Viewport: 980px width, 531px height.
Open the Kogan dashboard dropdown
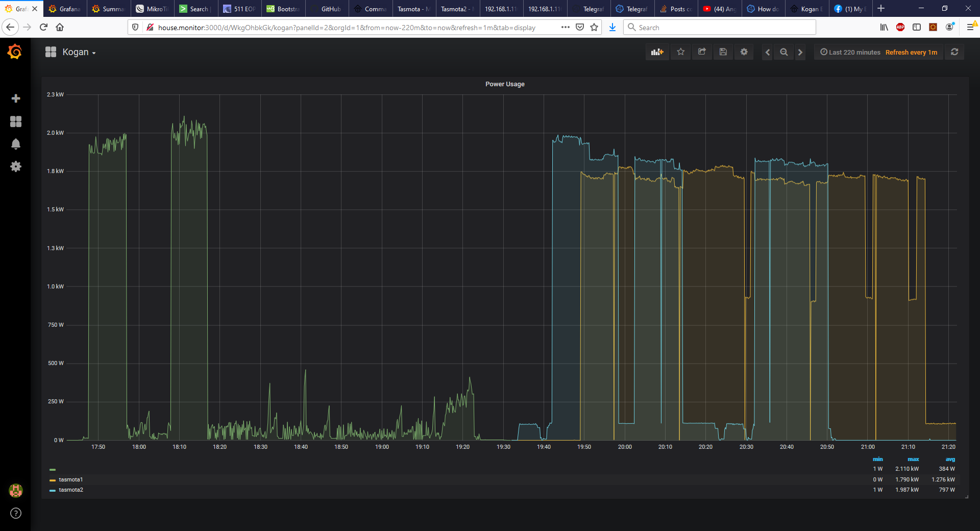tap(78, 52)
